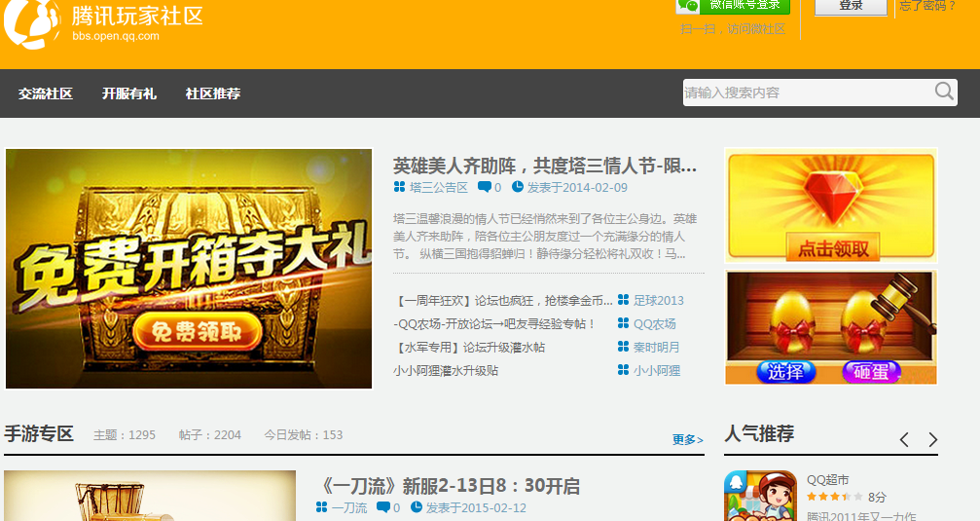Image resolution: width=980 pixels, height=521 pixels.
Task: Click the 今日发帖：153 statistic text
Action: [303, 434]
